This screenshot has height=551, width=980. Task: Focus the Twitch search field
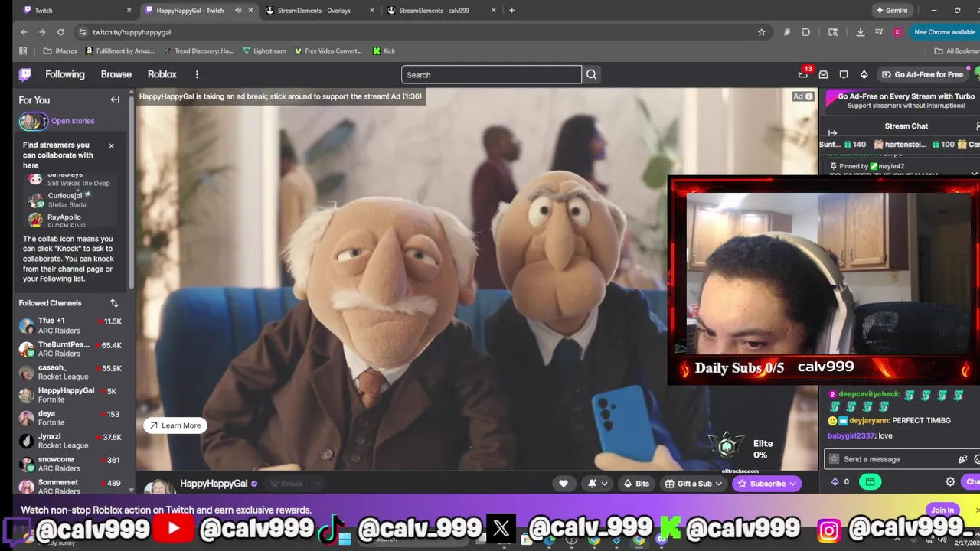492,75
